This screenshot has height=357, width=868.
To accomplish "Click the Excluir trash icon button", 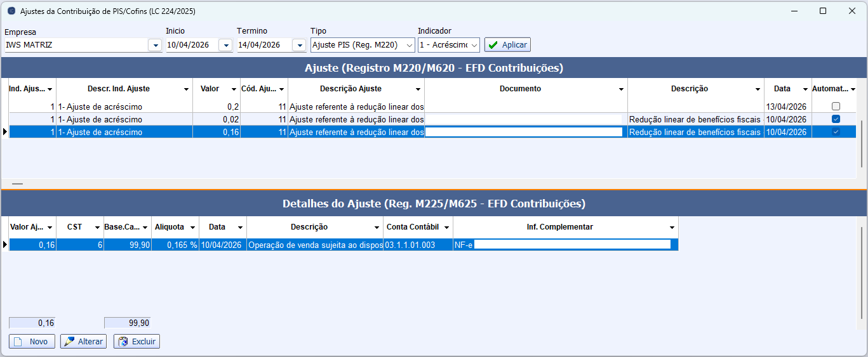I will [137, 342].
